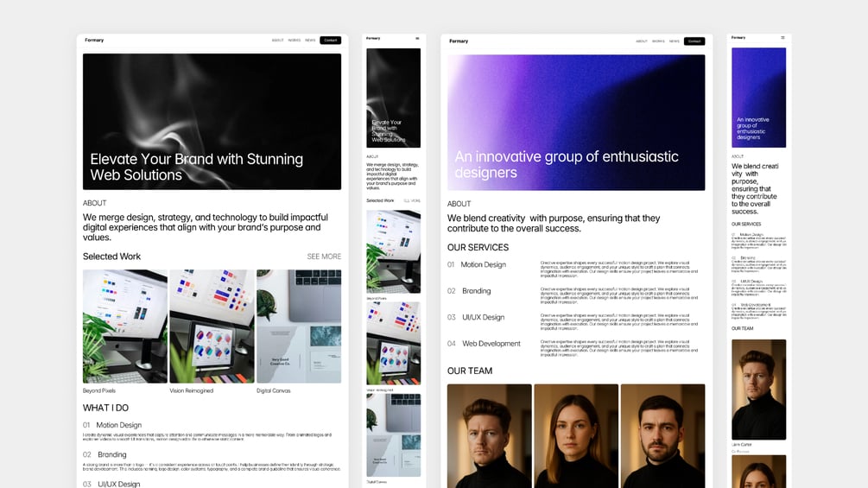This screenshot has height=488, width=868.
Task: Open the ABOUT nav link on the purple-hero desktop page
Action: pos(642,41)
